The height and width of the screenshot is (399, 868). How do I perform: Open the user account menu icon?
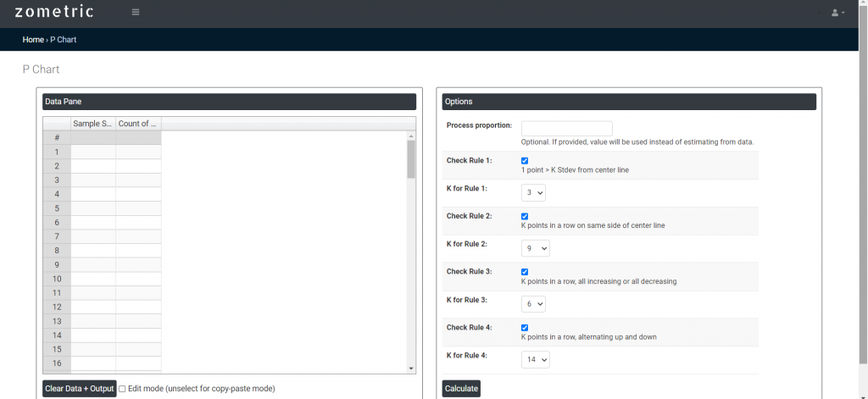pyautogui.click(x=837, y=13)
